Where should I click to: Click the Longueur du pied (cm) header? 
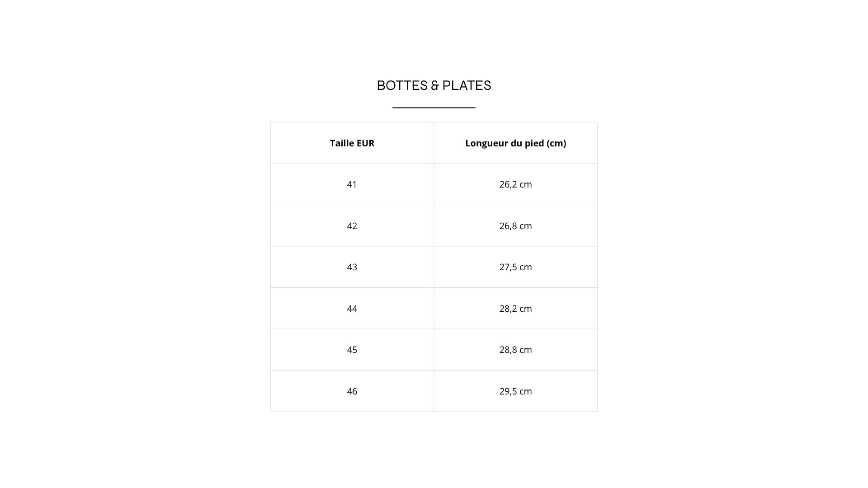click(x=515, y=143)
